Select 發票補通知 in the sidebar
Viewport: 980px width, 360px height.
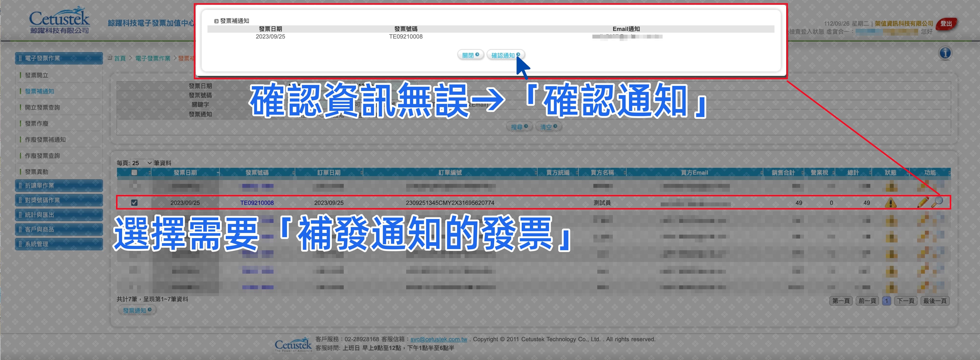(x=39, y=91)
